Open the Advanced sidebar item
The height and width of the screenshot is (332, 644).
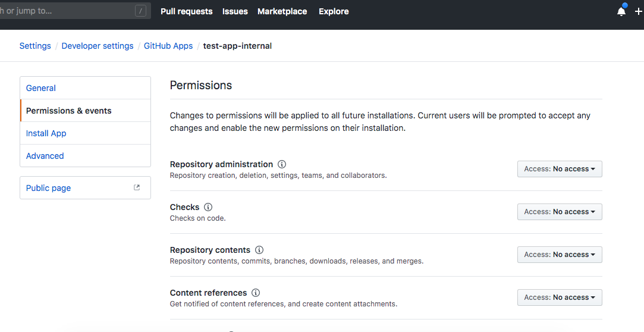pos(45,156)
